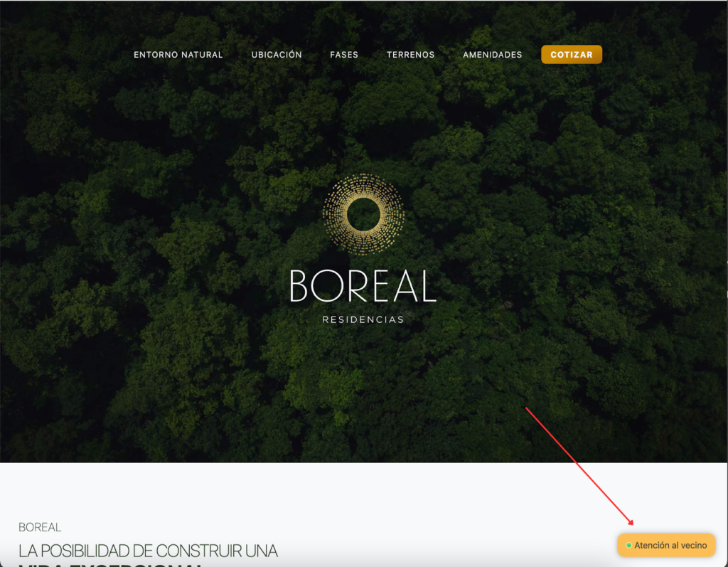Click the green status dot in chat widget

[x=628, y=546]
